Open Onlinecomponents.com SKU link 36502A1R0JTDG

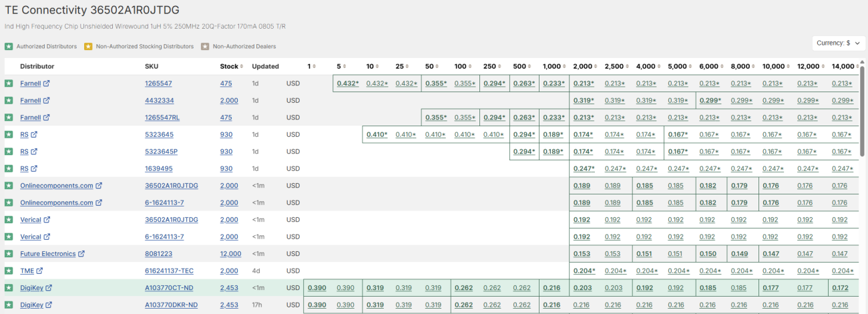(x=172, y=186)
